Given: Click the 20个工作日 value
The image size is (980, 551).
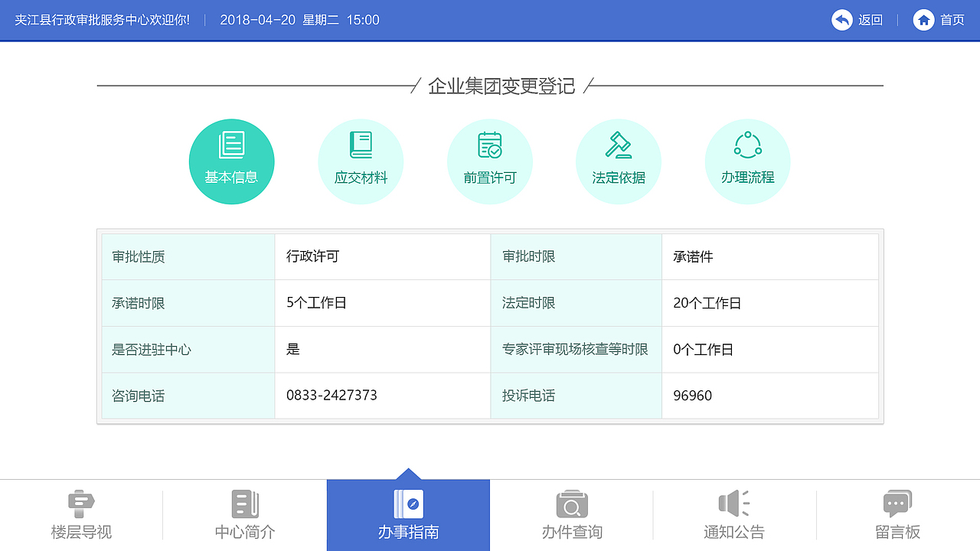Looking at the screenshot, I should tap(707, 303).
